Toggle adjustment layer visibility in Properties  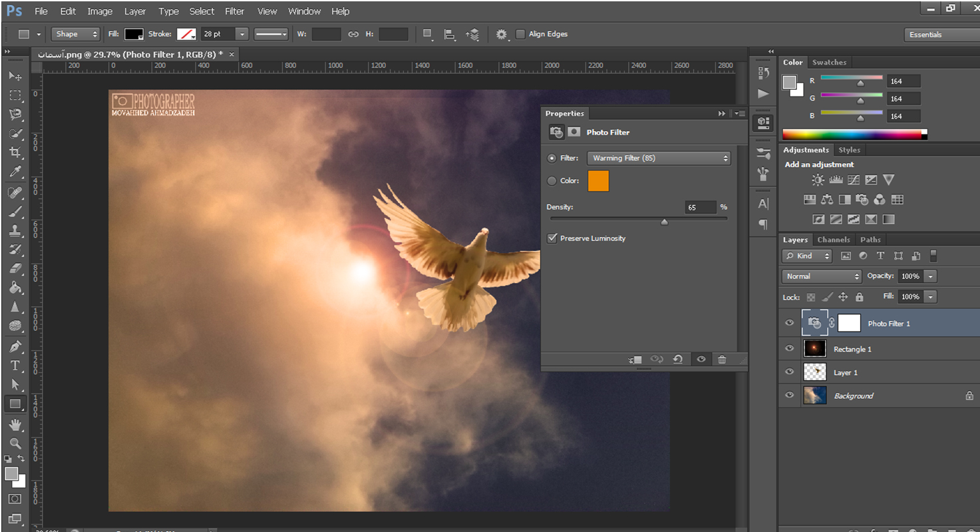(701, 360)
